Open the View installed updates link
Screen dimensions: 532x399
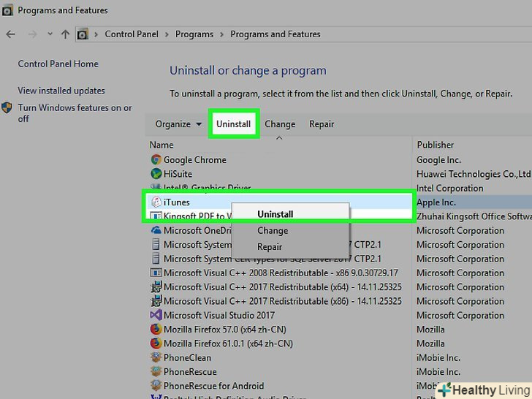[x=61, y=91]
